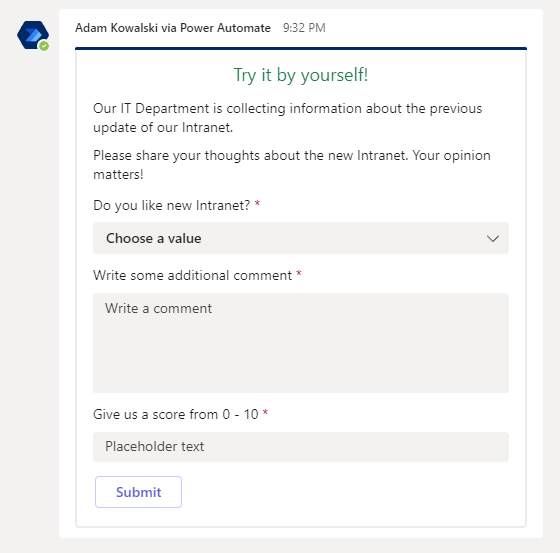
Task: Click the "Do you like new Intranet?" label
Action: 171,205
